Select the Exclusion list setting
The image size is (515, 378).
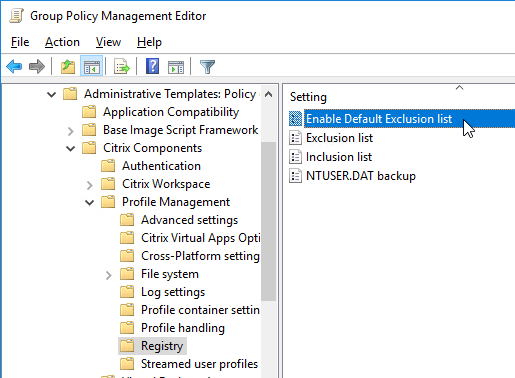(x=339, y=138)
